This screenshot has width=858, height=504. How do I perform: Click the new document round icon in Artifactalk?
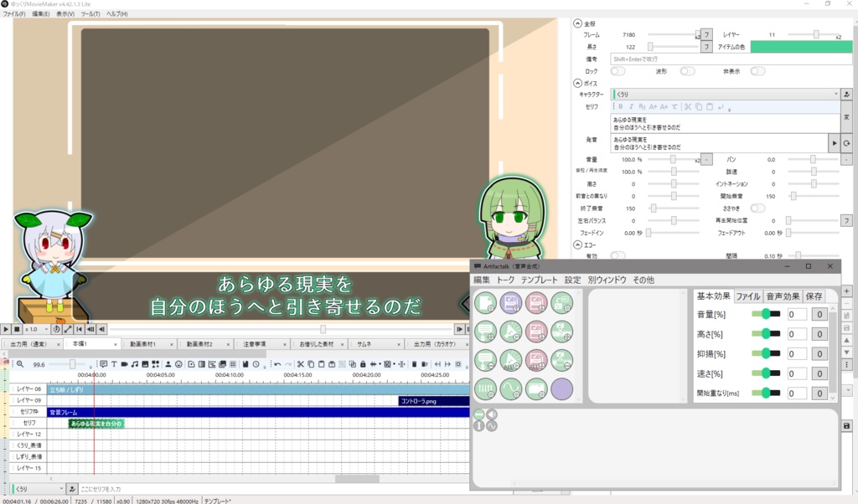tap(485, 303)
